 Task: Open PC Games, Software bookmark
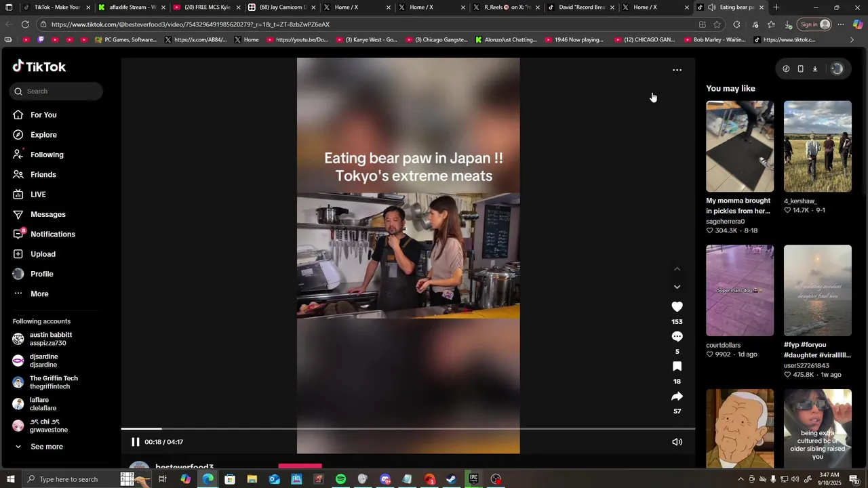click(x=125, y=40)
